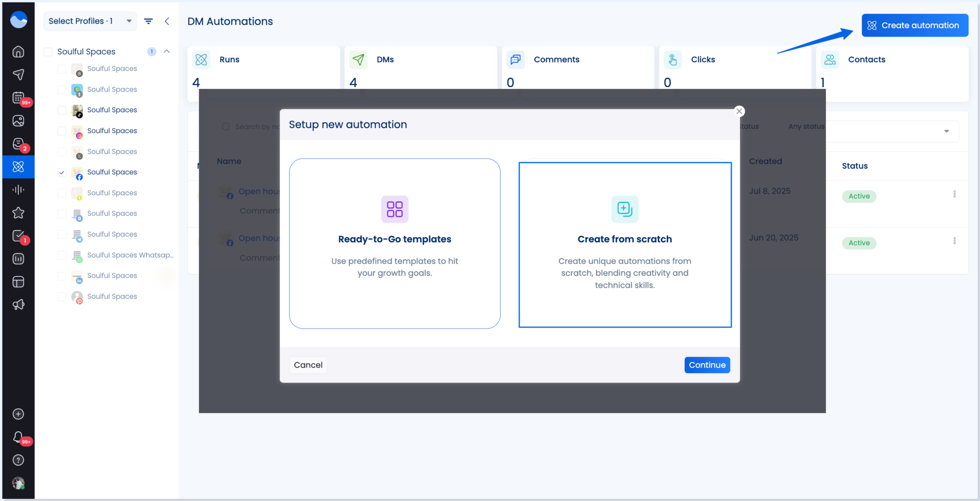980x501 pixels.
Task: Select the DM Automations atom icon in the sidebar
Action: click(x=18, y=167)
